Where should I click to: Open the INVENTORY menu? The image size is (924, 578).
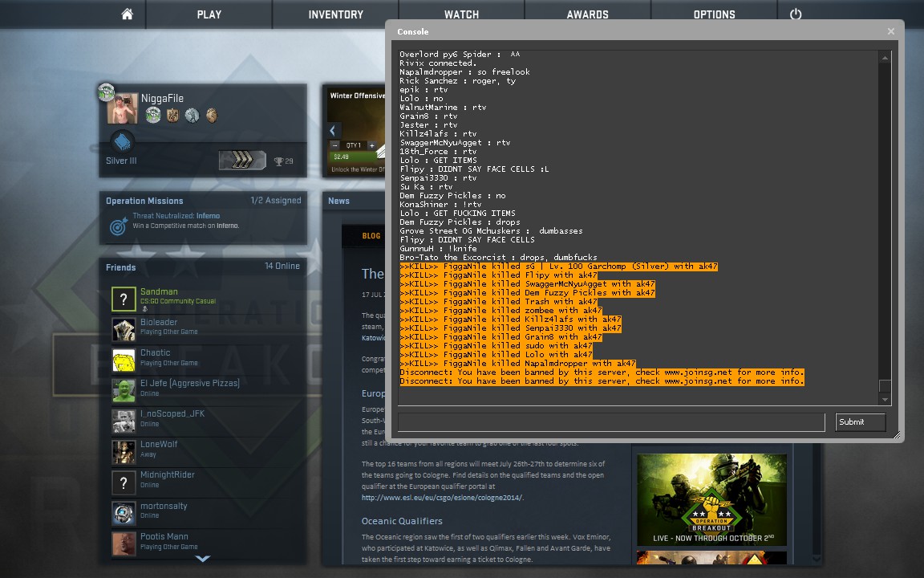point(335,14)
